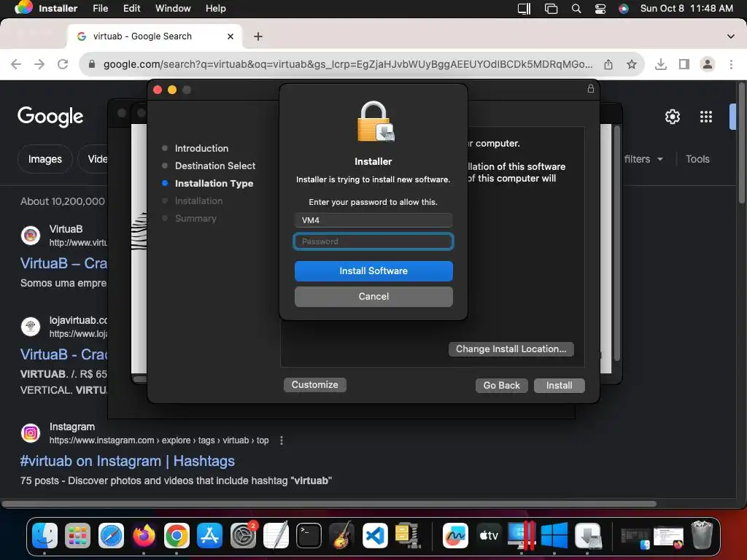Screen dimensions: 747x560
Task: Click the Chrome address bar URL
Action: point(348,64)
